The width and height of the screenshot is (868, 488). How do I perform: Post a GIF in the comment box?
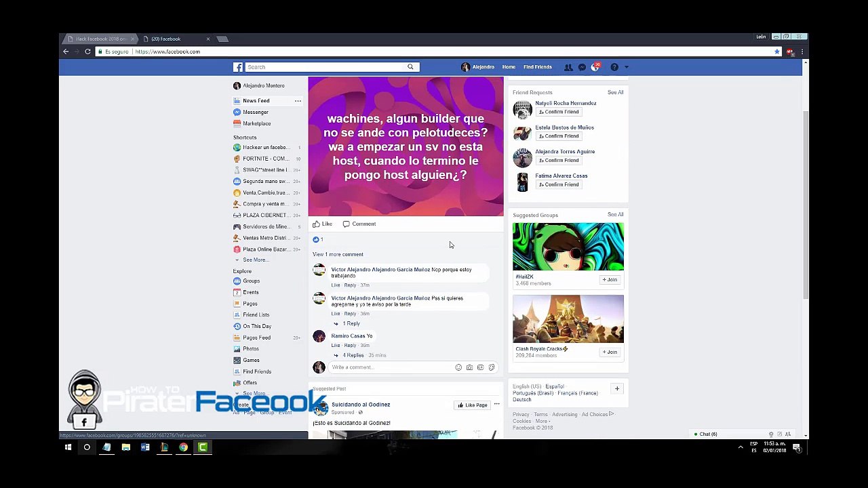[x=480, y=367]
